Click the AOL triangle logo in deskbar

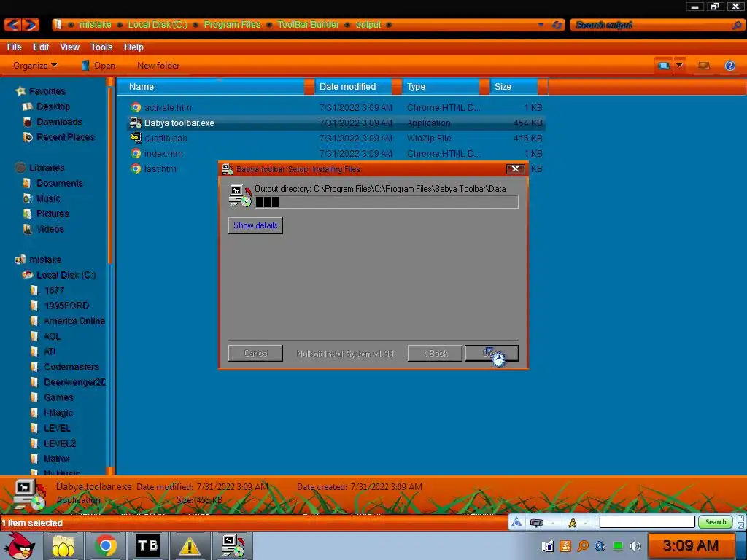pyautogui.click(x=516, y=522)
